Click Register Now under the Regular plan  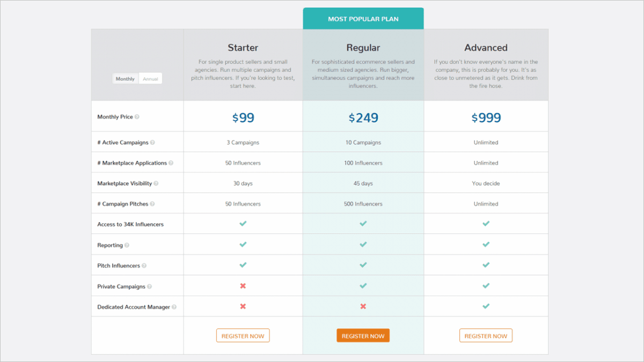click(363, 335)
